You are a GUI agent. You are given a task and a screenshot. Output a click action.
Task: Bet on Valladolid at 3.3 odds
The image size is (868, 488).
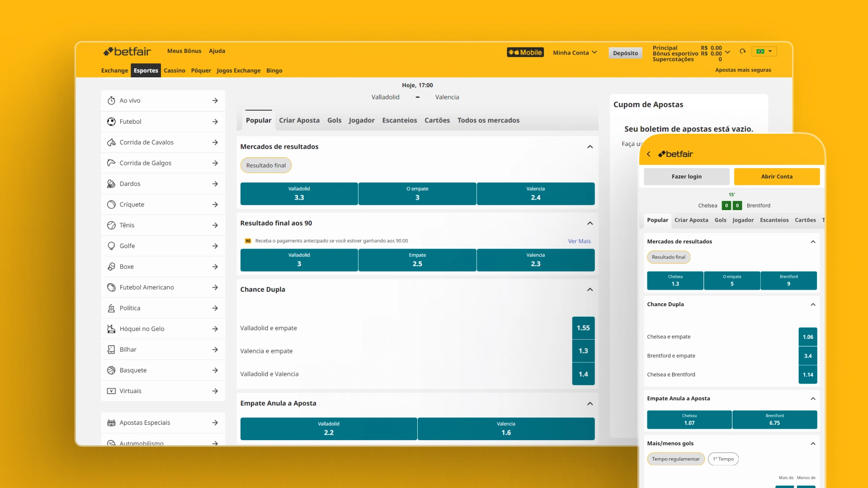point(299,194)
